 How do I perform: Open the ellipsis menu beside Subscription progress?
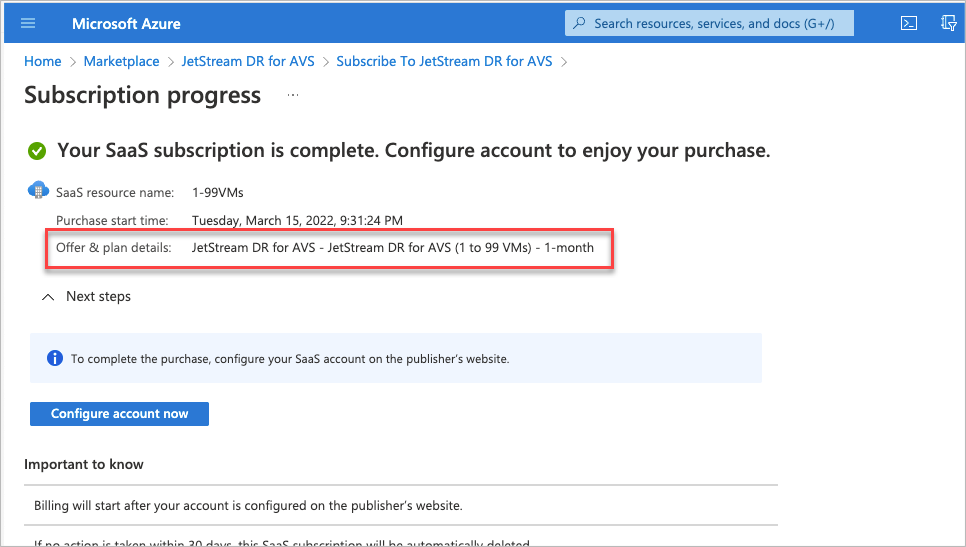(x=293, y=95)
